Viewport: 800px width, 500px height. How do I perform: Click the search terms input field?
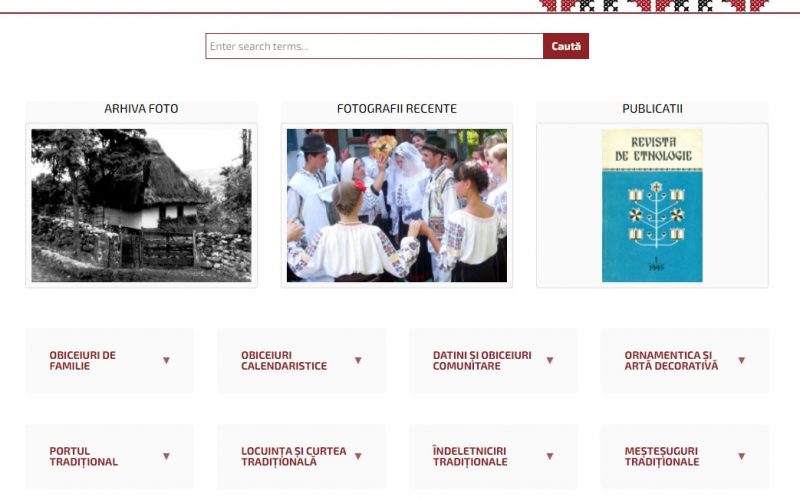(374, 46)
